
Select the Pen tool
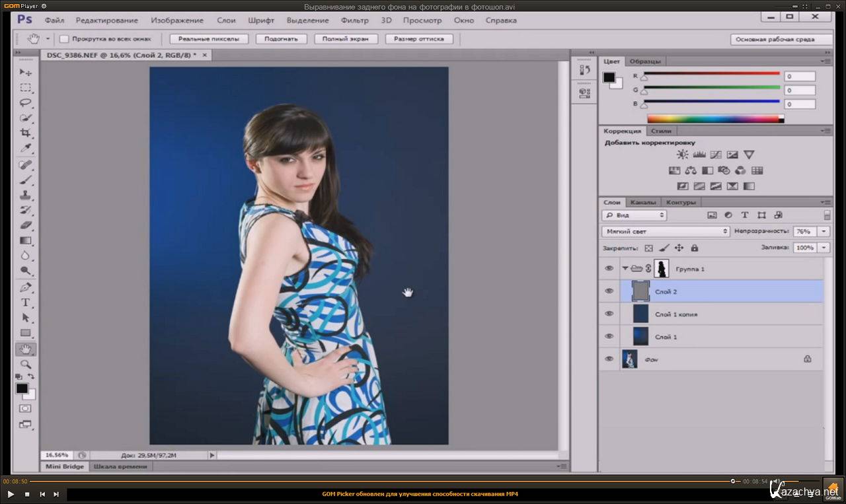point(25,287)
